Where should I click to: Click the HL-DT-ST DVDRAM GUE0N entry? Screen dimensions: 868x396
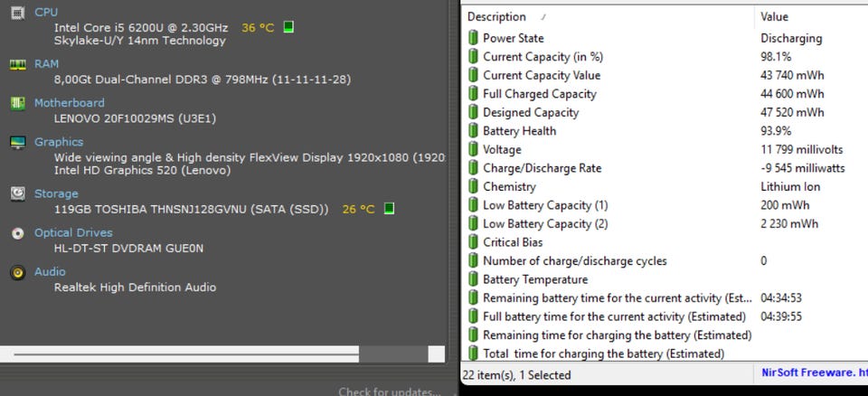(x=129, y=249)
